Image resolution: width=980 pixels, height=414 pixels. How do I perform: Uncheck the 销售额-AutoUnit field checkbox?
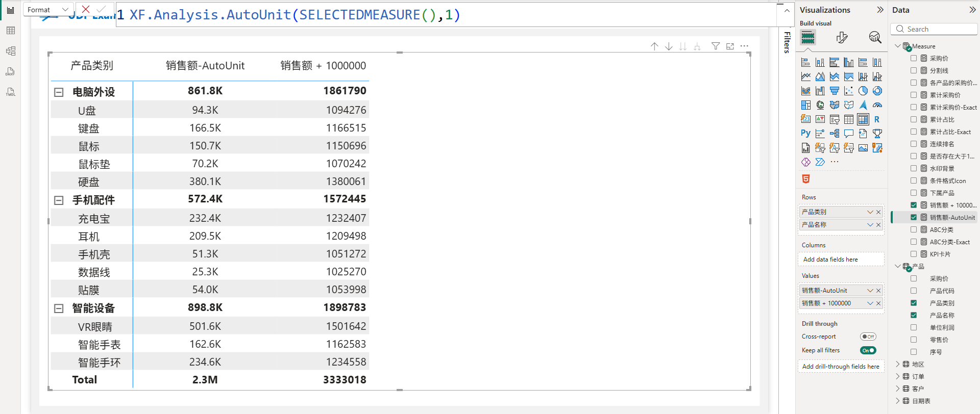click(914, 217)
